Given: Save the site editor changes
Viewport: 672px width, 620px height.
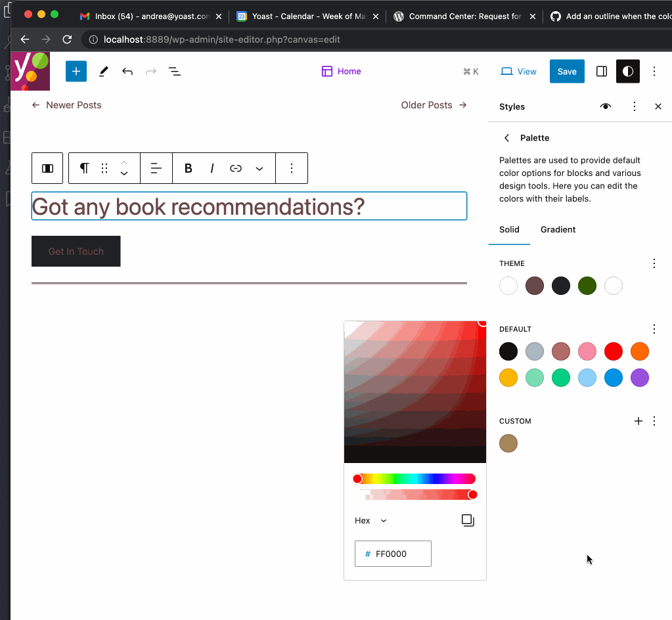Looking at the screenshot, I should (x=566, y=71).
